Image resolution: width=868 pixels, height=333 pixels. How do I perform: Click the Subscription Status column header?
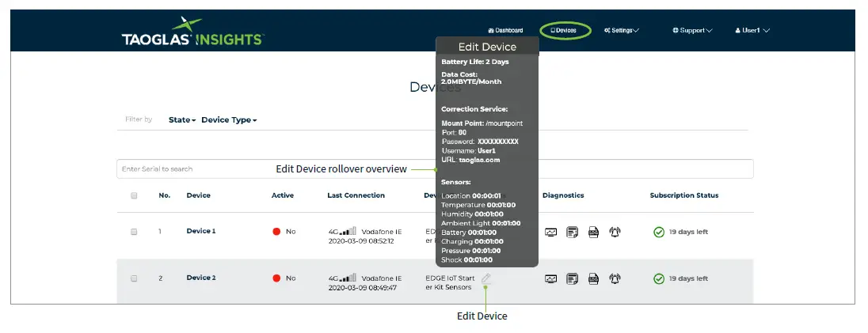click(684, 195)
